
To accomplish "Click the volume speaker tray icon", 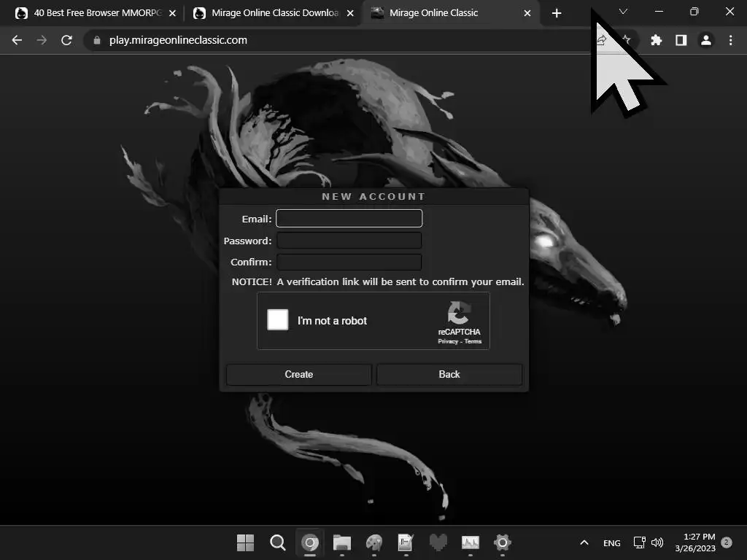I will [x=657, y=542].
